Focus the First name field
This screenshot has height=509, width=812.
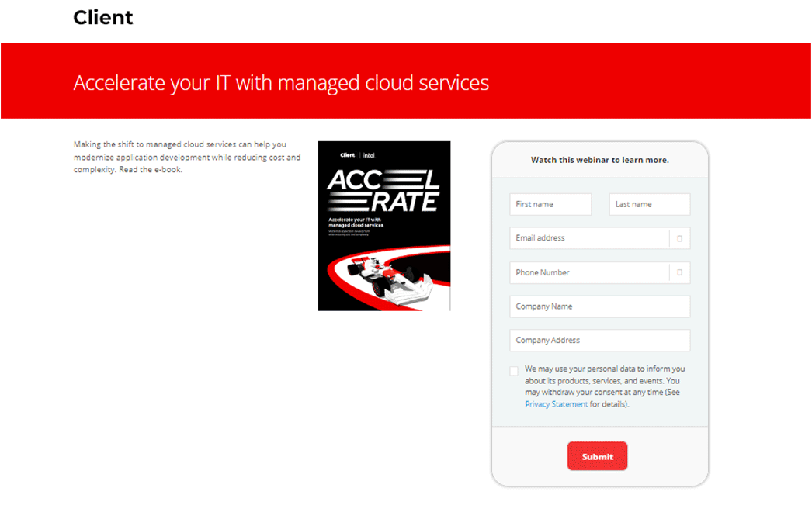(550, 204)
